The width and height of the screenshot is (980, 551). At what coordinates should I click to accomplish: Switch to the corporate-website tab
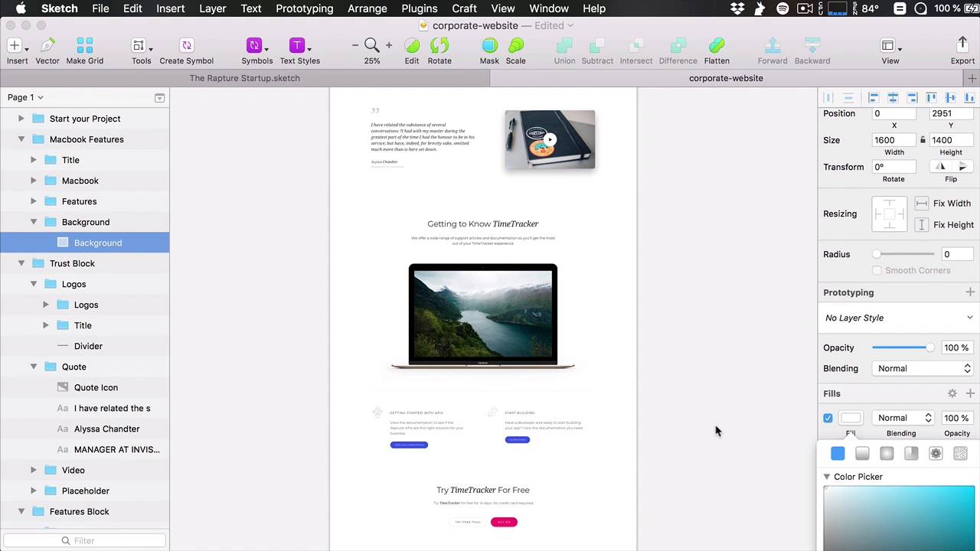click(726, 78)
